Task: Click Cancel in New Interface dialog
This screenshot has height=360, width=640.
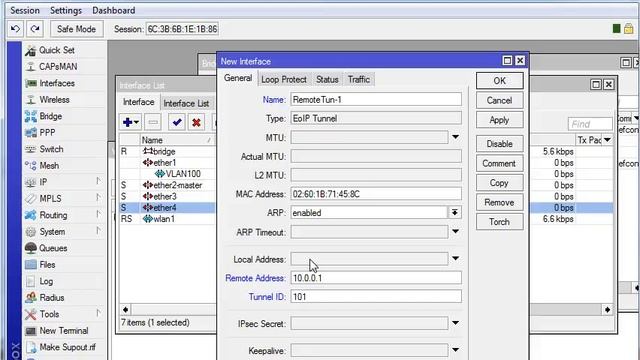Action: tap(500, 100)
